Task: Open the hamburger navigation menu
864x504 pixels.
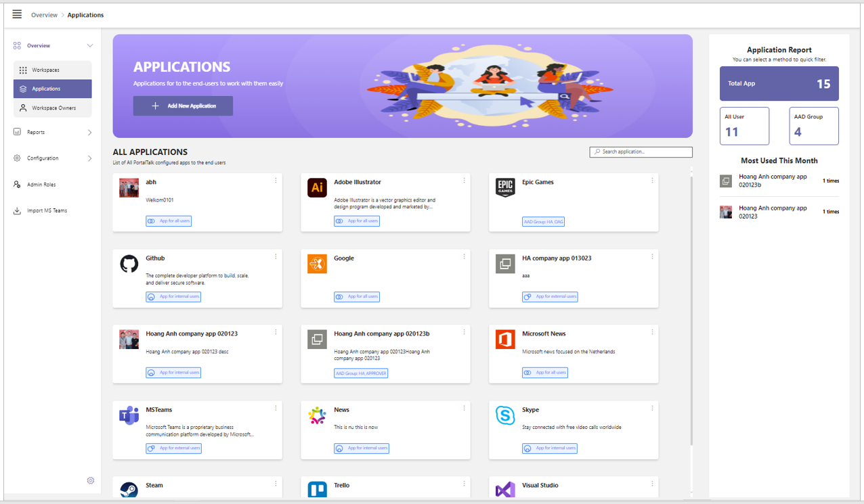Action: (17, 14)
